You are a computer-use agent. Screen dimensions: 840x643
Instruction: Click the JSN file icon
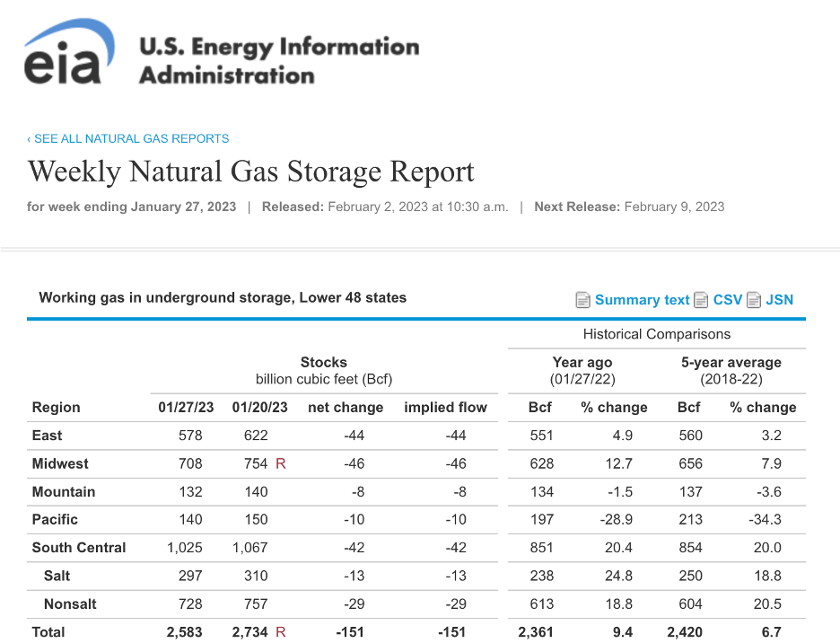754,300
